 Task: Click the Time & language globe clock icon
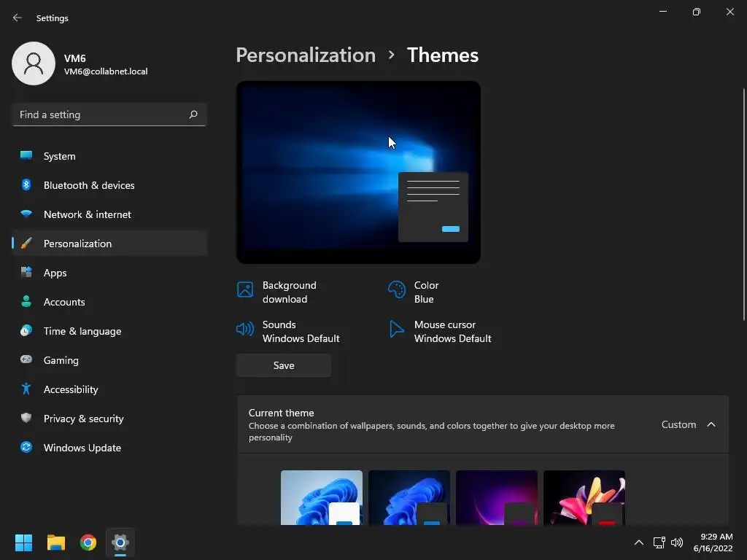coord(26,330)
